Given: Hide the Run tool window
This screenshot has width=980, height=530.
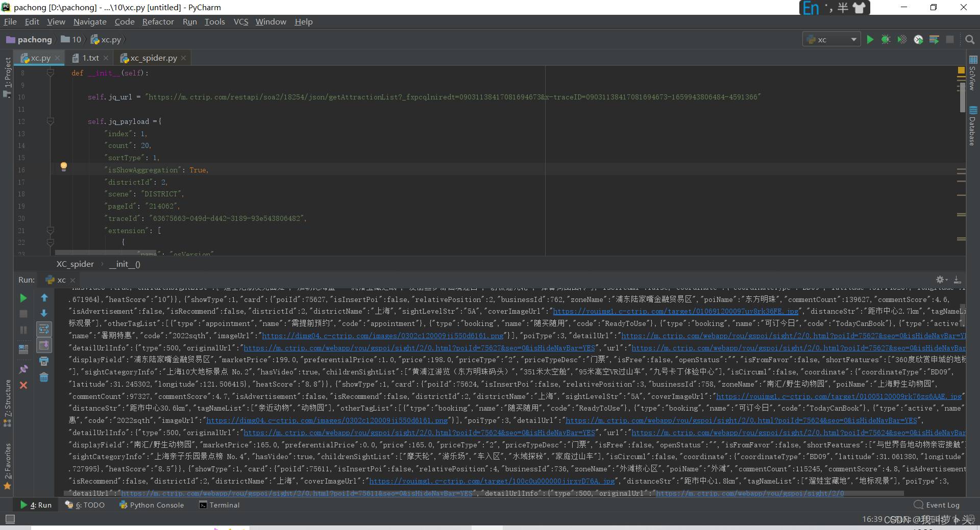Looking at the screenshot, I should pos(958,280).
